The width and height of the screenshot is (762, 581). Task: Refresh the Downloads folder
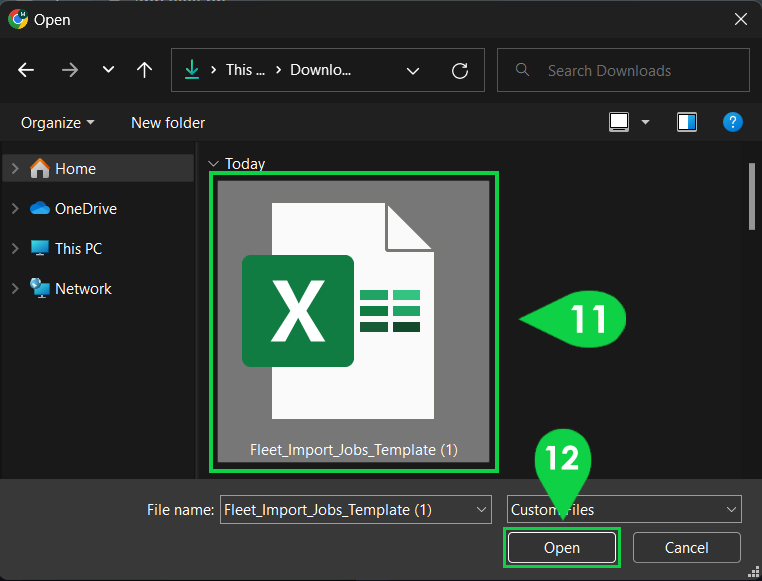click(x=460, y=71)
